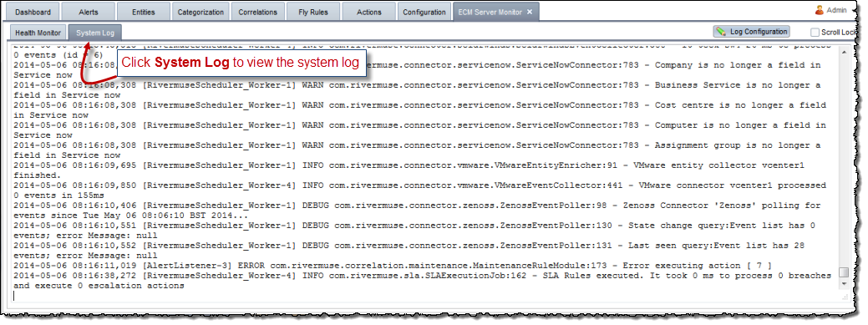The height and width of the screenshot is (325, 868).
Task: Click the 'Computer is no longer a field' warning
Action: click(419, 130)
